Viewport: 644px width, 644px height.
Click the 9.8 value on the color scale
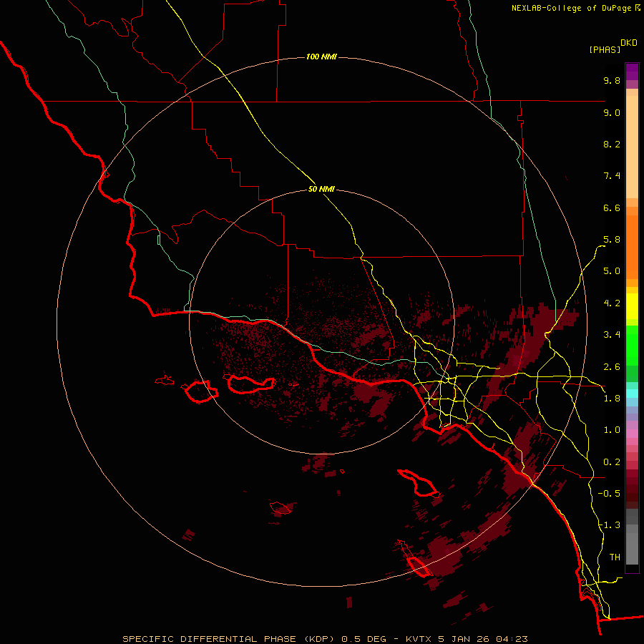[x=612, y=80]
